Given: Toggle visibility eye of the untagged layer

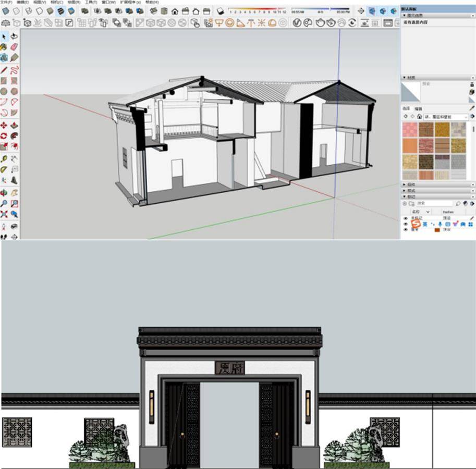Looking at the screenshot, I should (x=406, y=218).
